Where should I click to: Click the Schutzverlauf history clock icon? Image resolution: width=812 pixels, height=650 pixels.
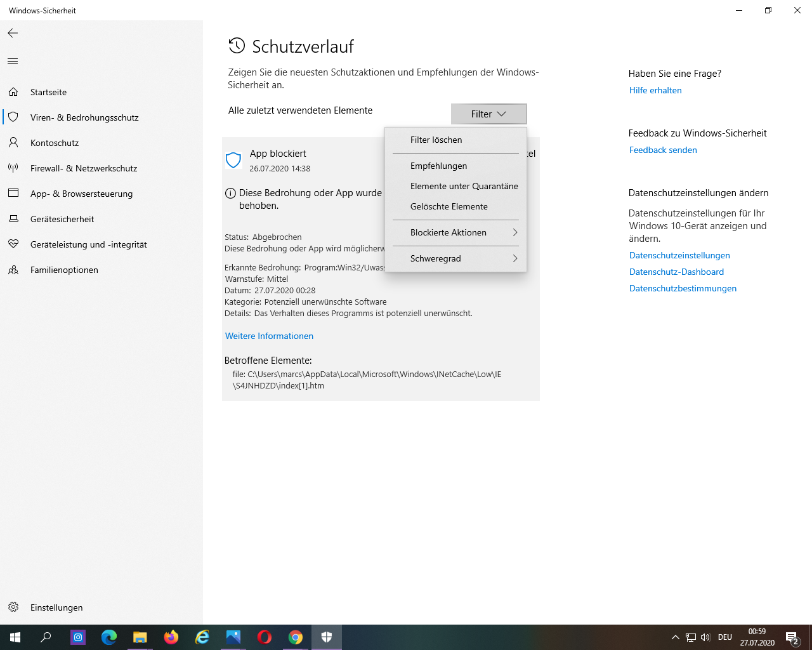237,46
